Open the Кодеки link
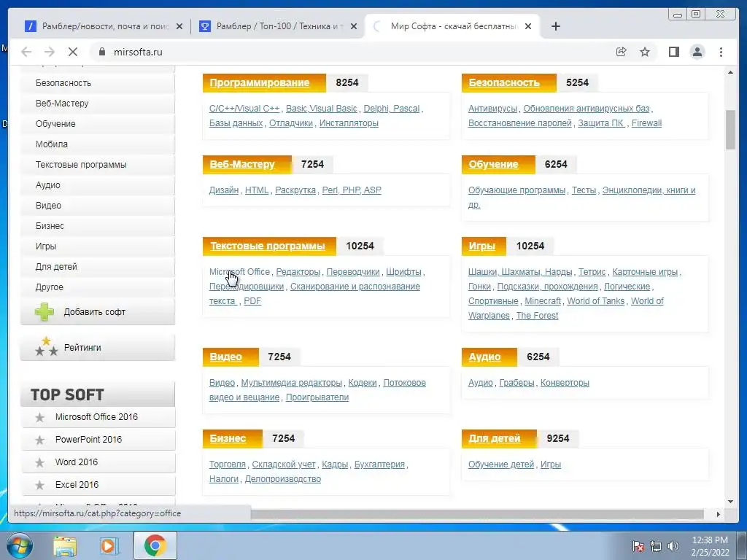 [363, 383]
